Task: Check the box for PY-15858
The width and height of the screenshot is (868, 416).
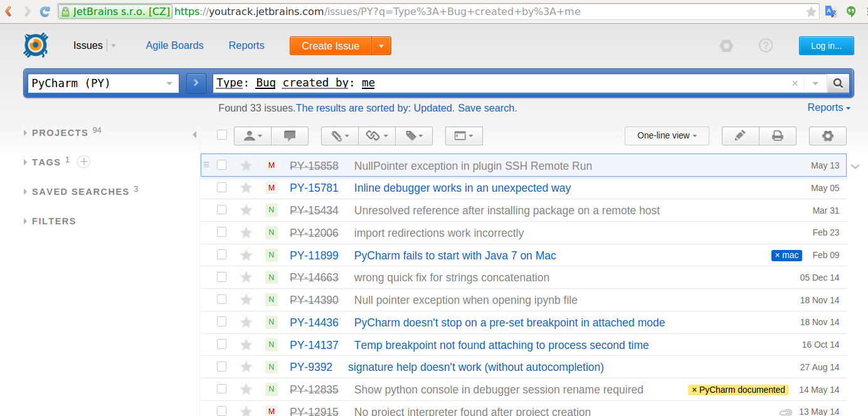Action: [x=221, y=165]
